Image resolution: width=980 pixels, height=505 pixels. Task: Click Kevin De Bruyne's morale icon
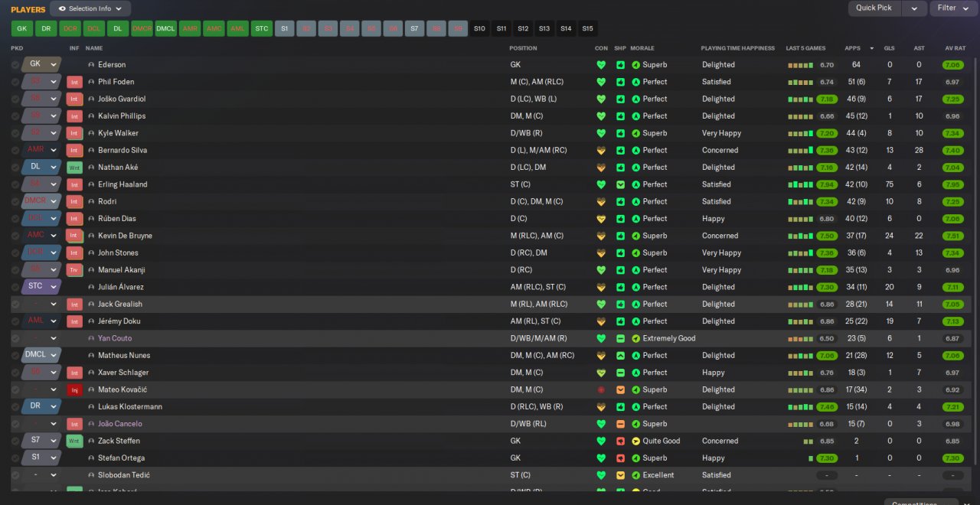[x=635, y=236]
